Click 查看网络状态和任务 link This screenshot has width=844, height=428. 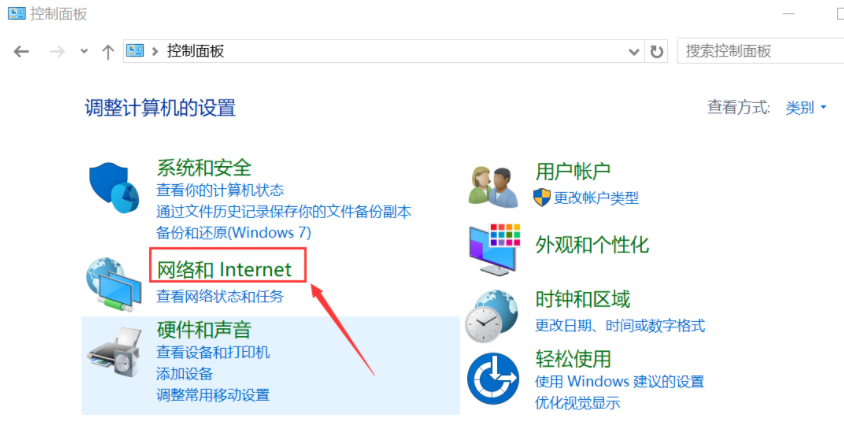click(220, 296)
